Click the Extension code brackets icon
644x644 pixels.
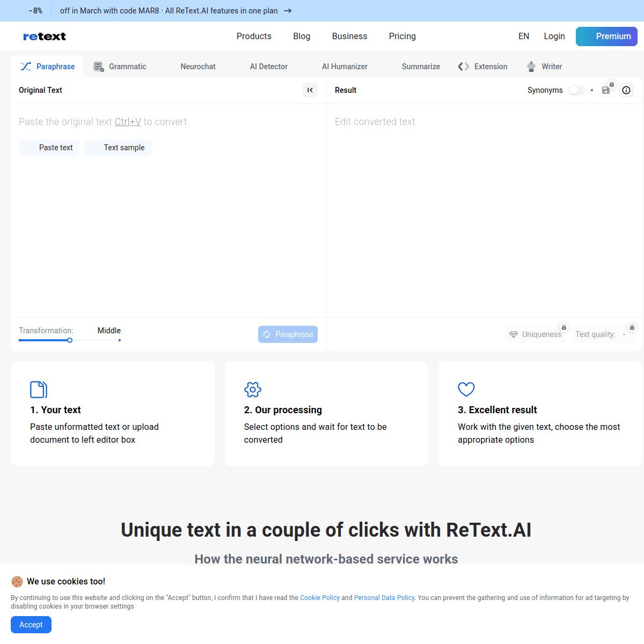464,67
